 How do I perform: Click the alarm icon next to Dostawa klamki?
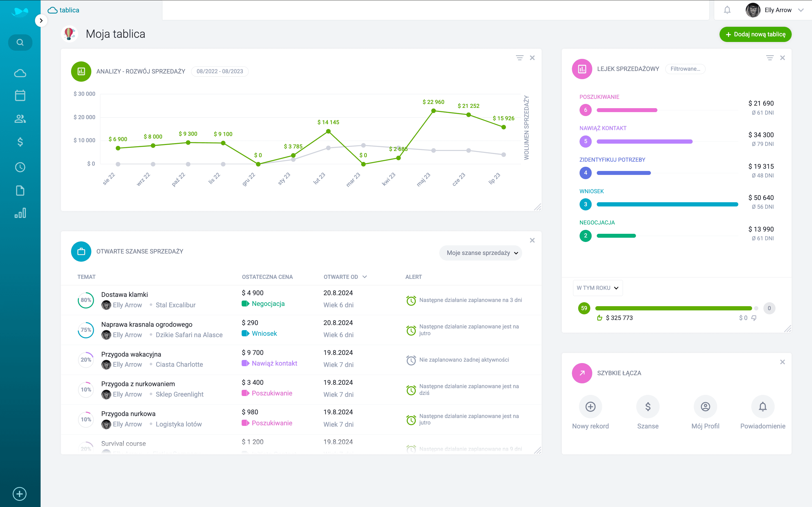pyautogui.click(x=411, y=301)
